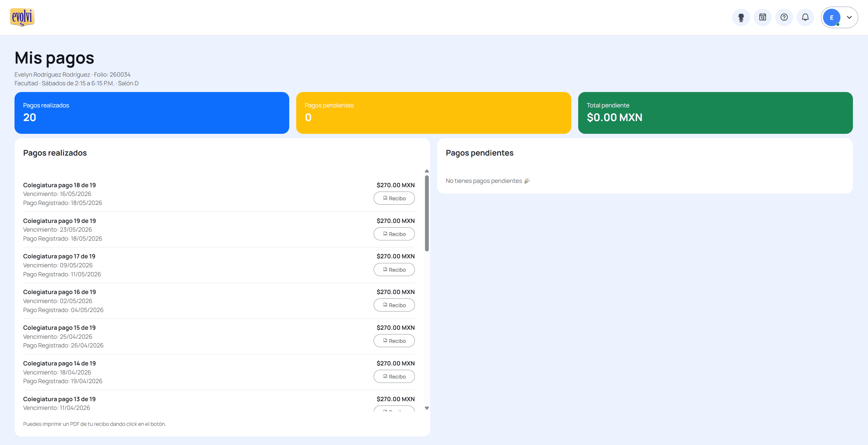Open the calendar icon in header
Screen dimensions: 868x445
[x=762, y=17]
